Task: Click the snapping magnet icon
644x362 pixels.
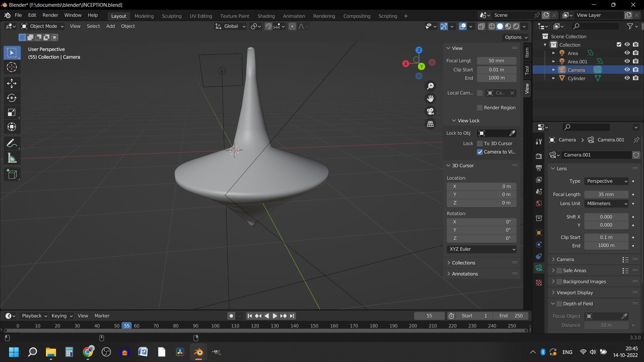Action: tap(268, 26)
